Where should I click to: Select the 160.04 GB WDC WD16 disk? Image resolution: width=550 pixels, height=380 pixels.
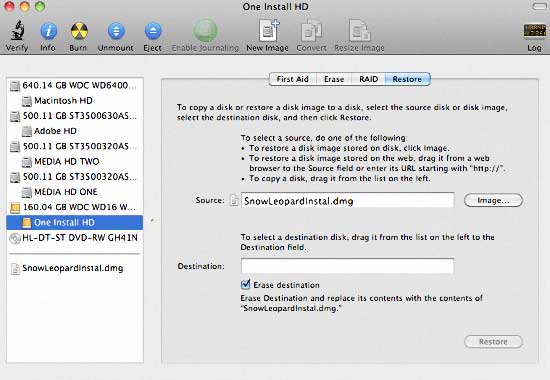pyautogui.click(x=75, y=207)
